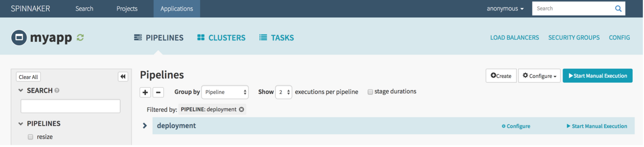The width and height of the screenshot is (644, 147).
Task: Collapse the filter sidebar with double-arrow icon
Action: (x=123, y=76)
